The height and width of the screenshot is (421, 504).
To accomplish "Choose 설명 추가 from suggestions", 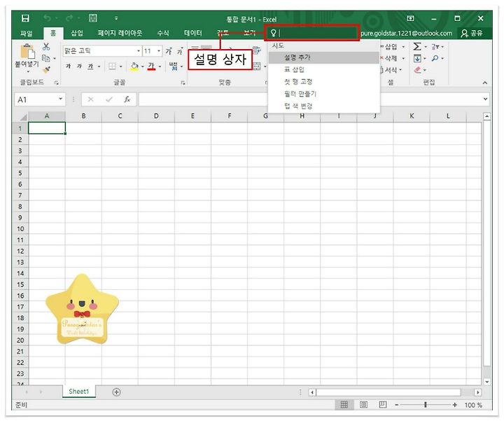I will point(323,57).
